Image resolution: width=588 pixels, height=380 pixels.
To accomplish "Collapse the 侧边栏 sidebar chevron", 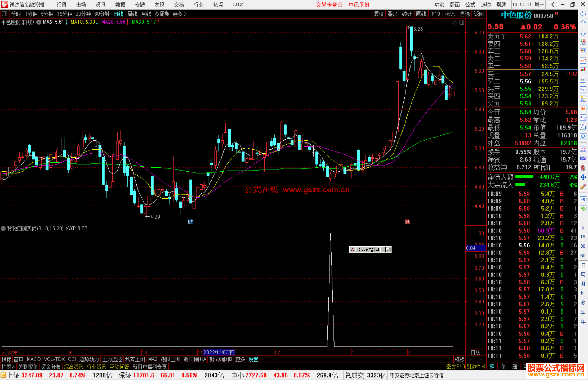I will pyautogui.click(x=483, y=367).
